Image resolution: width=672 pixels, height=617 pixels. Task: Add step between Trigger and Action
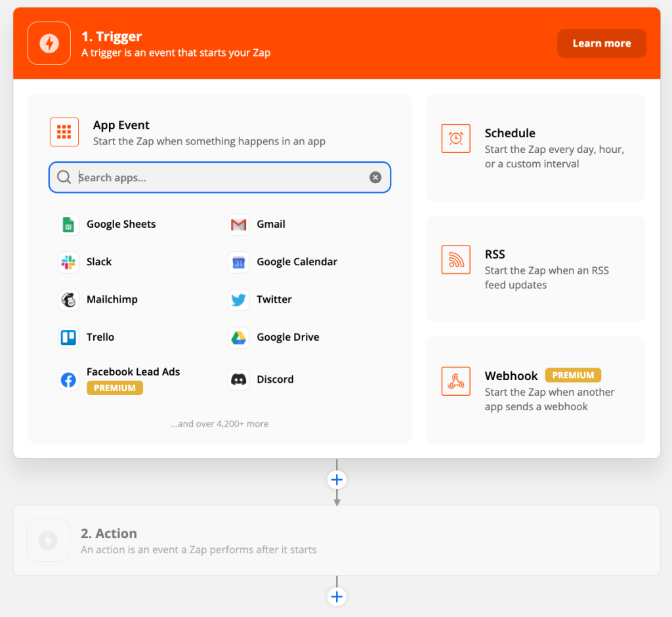[337, 480]
